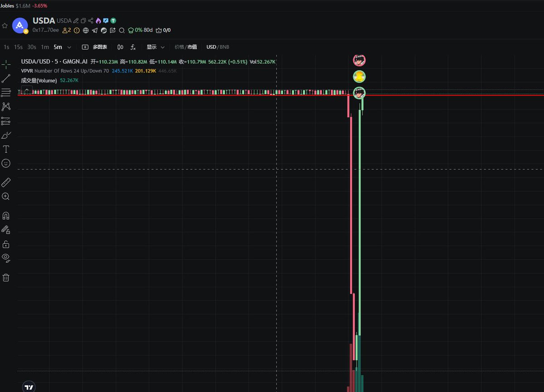Favorite USDA with the star icon
This screenshot has height=392, width=544.
(x=5, y=26)
